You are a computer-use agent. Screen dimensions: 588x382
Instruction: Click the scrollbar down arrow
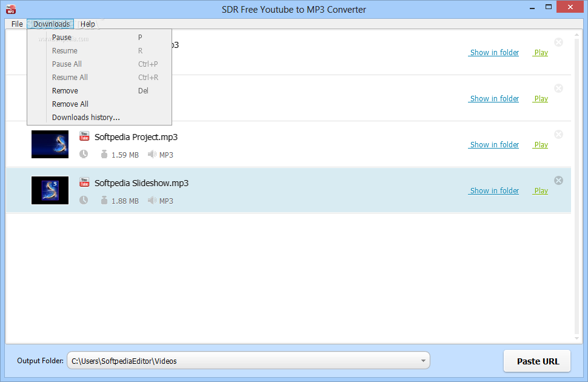coord(576,338)
